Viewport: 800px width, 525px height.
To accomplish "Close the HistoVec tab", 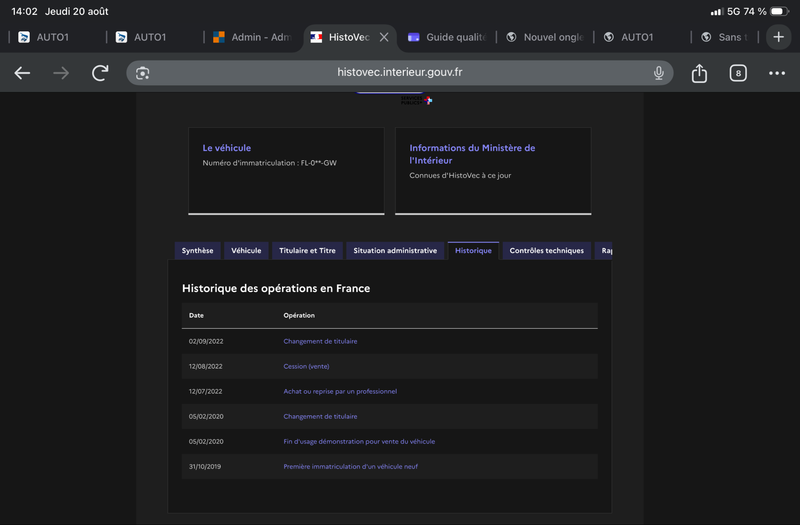I will point(384,37).
